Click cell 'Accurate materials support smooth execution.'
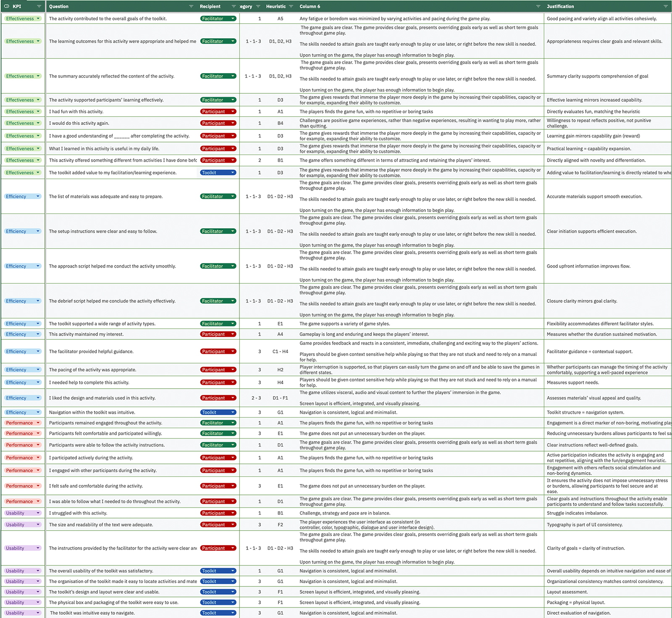 click(x=594, y=197)
